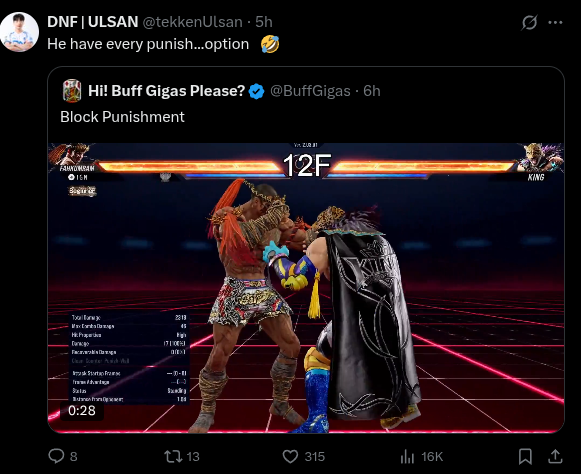Play the Tekken block punishment video
This screenshot has height=474, width=581.
pos(306,288)
